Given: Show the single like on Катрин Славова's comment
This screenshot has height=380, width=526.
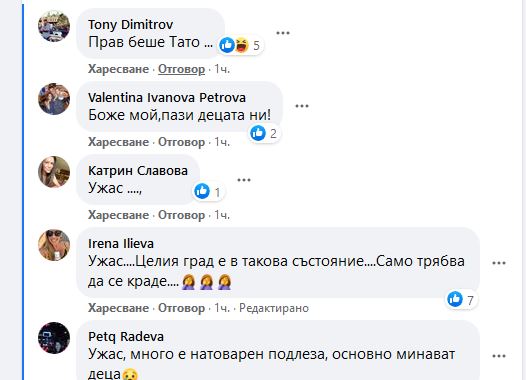Looking at the screenshot, I should point(208,192).
